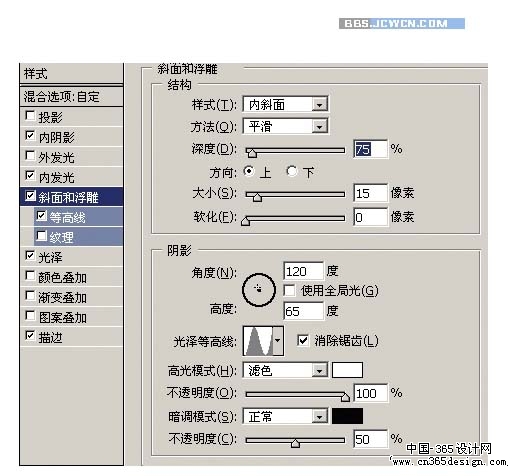Select the 下 direction radio button
517x476 pixels.
[x=292, y=171]
